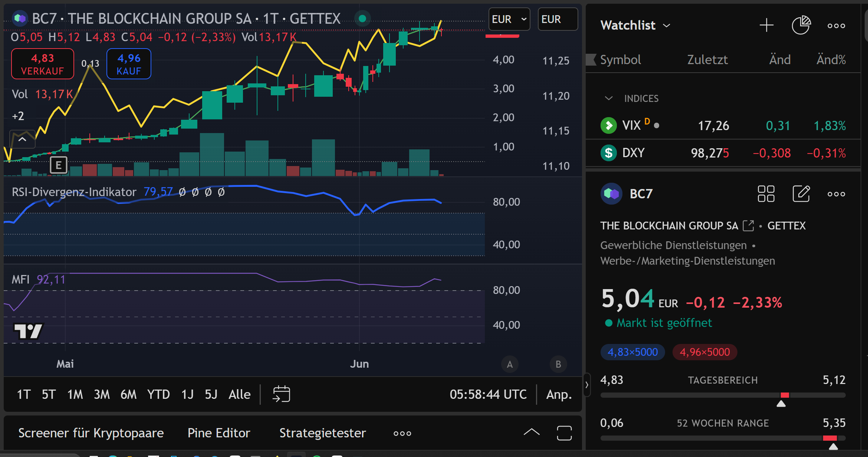Image resolution: width=868 pixels, height=457 pixels.
Task: Open the Pine Editor tab
Action: click(219, 433)
